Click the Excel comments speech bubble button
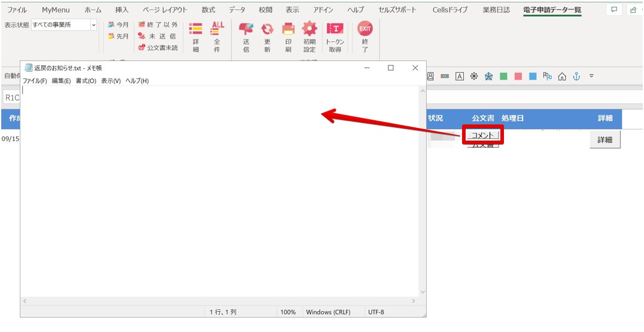 614,10
